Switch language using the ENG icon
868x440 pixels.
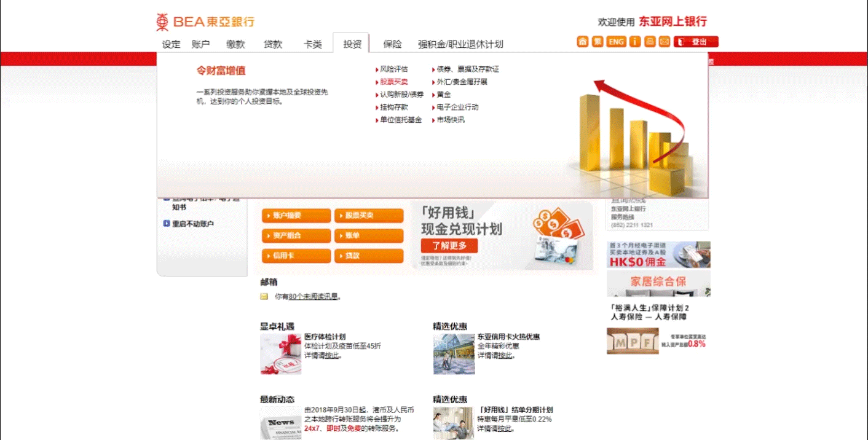[x=616, y=42]
